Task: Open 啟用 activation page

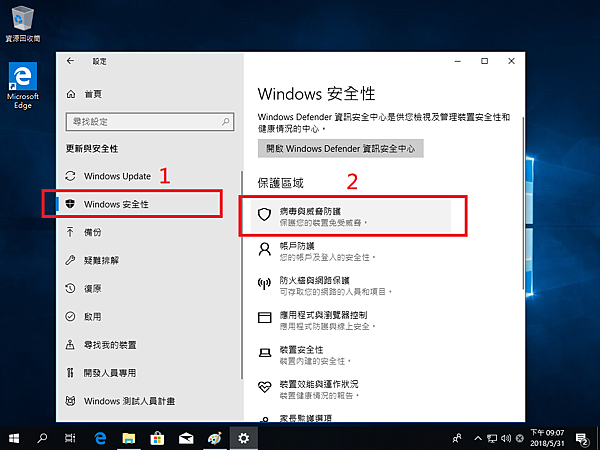Action: (92, 316)
